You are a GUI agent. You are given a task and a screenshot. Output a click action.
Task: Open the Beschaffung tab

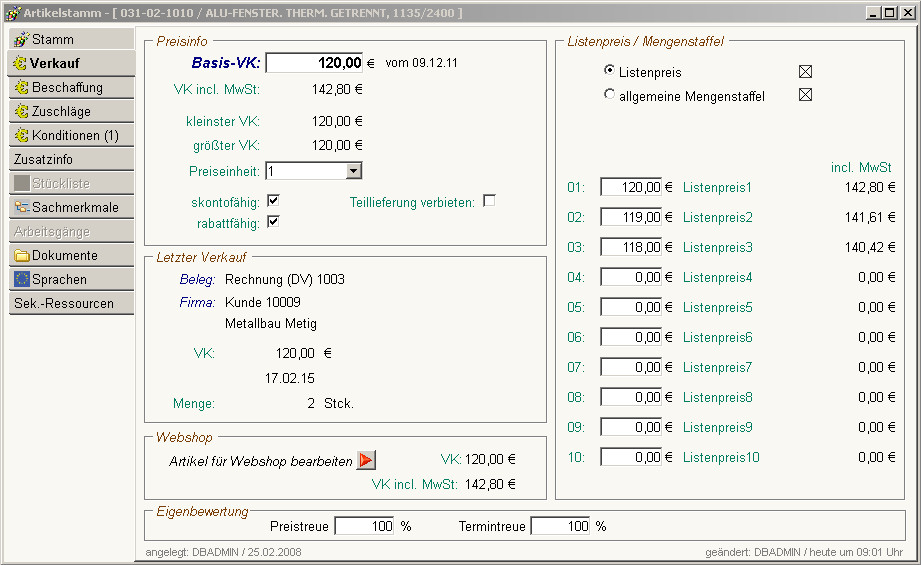tap(72, 88)
